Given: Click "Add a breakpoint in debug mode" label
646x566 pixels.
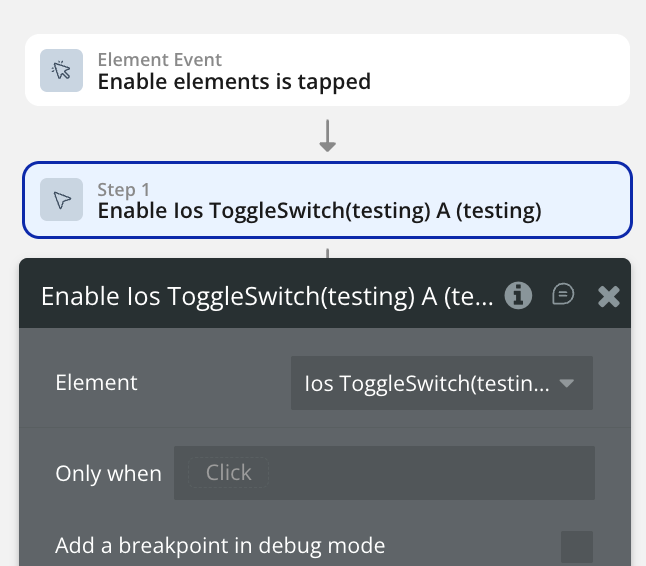Looking at the screenshot, I should [x=220, y=546].
